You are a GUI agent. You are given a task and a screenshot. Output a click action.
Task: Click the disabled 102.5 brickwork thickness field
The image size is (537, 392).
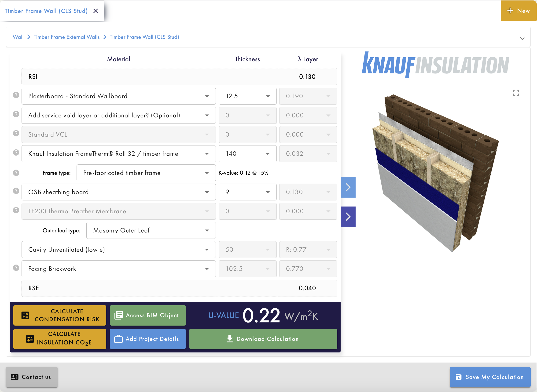coord(247,269)
